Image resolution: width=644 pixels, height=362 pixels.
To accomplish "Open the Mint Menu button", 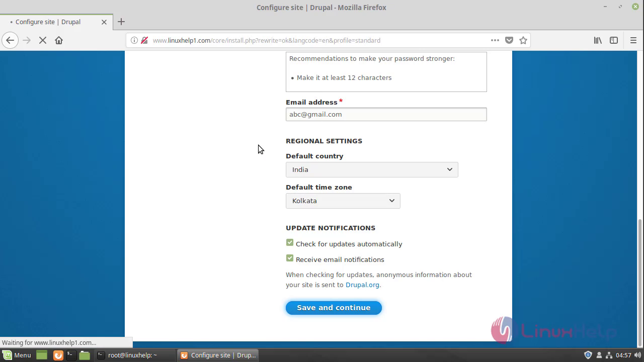I will pos(17,355).
